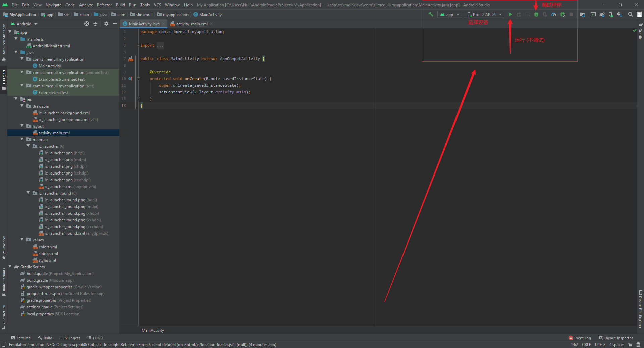Open the Logcat tool window
Viewport: 644px width, 348px height.
click(x=70, y=338)
